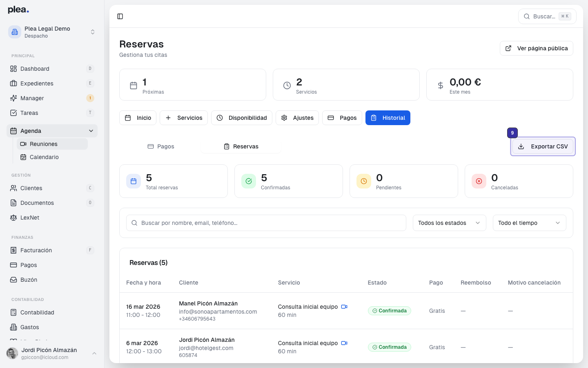The width and height of the screenshot is (588, 368).
Task: Open LexNet in the sidebar
Action: click(x=52, y=218)
